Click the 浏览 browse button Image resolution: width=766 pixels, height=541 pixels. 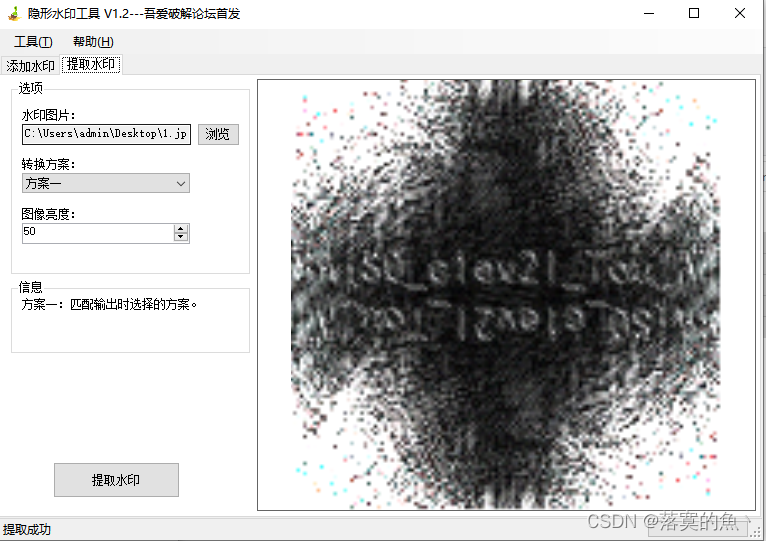click(218, 134)
